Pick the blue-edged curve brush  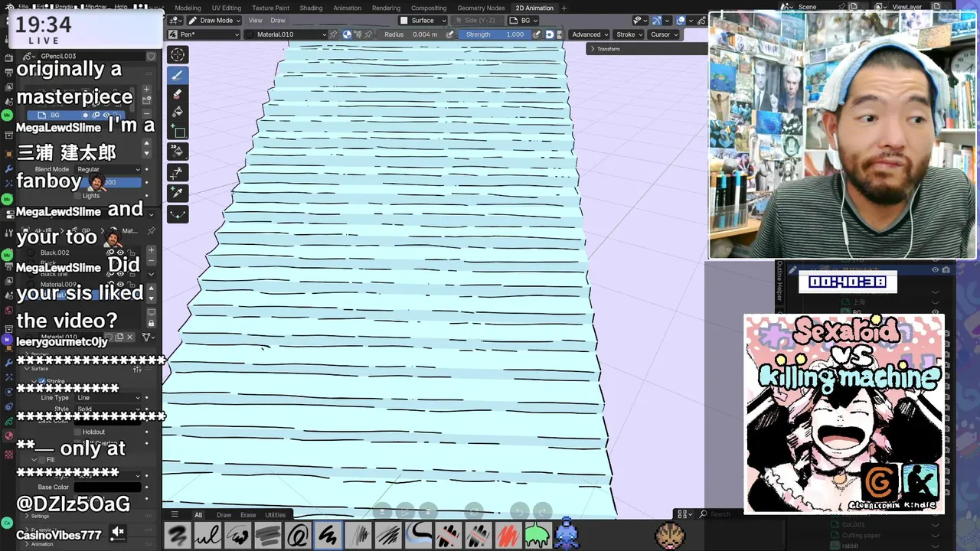point(419,535)
